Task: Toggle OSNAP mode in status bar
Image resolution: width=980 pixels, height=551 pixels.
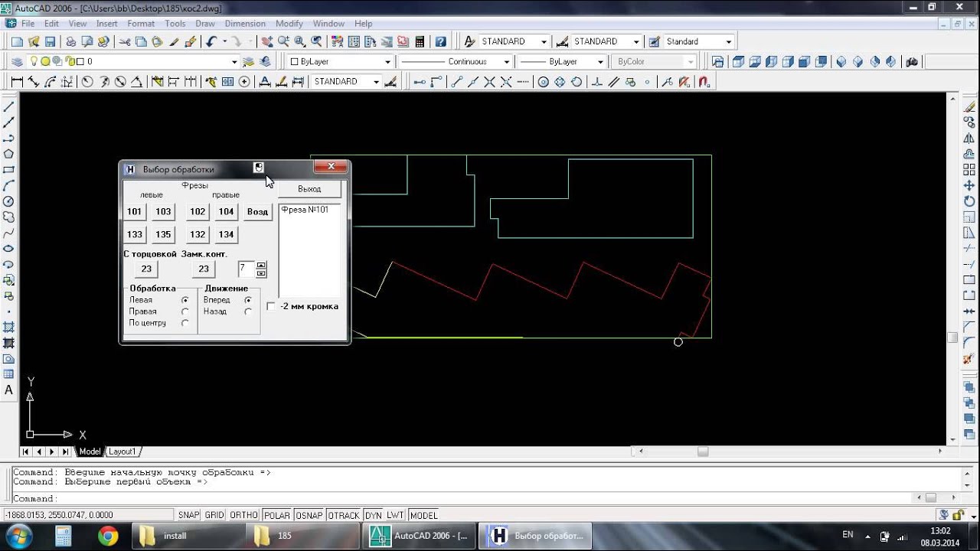Action: (x=309, y=515)
